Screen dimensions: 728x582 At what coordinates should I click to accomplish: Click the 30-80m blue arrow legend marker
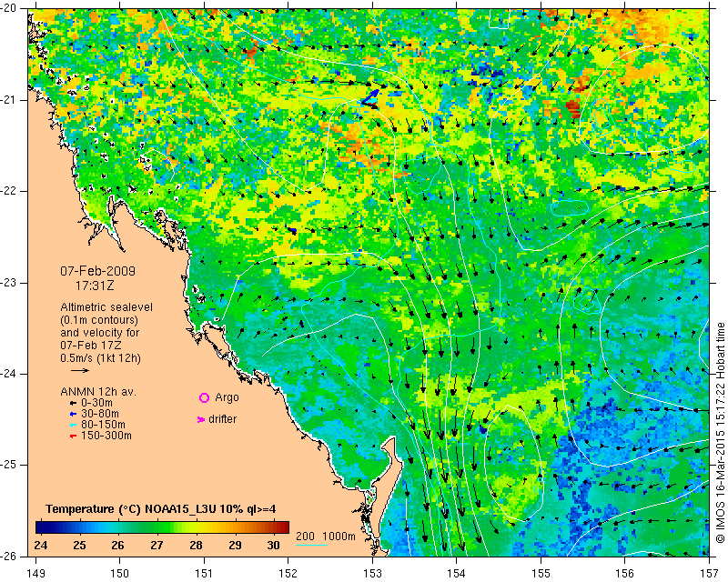tap(73, 414)
